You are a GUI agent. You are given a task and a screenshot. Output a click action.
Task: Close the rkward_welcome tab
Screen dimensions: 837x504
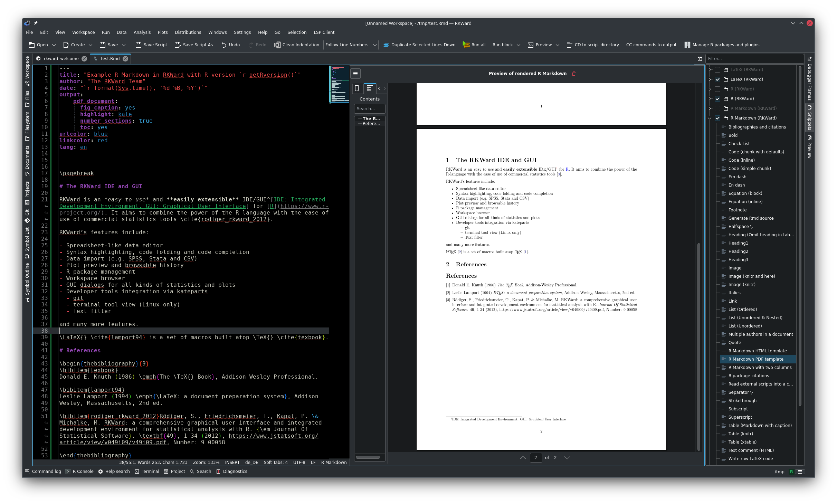tap(84, 59)
